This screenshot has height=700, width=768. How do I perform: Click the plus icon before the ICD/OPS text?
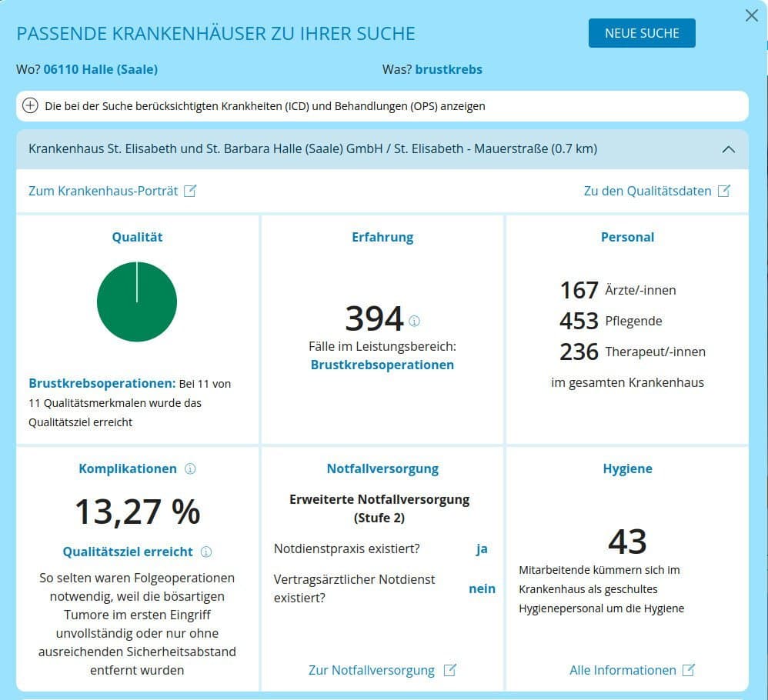click(30, 105)
